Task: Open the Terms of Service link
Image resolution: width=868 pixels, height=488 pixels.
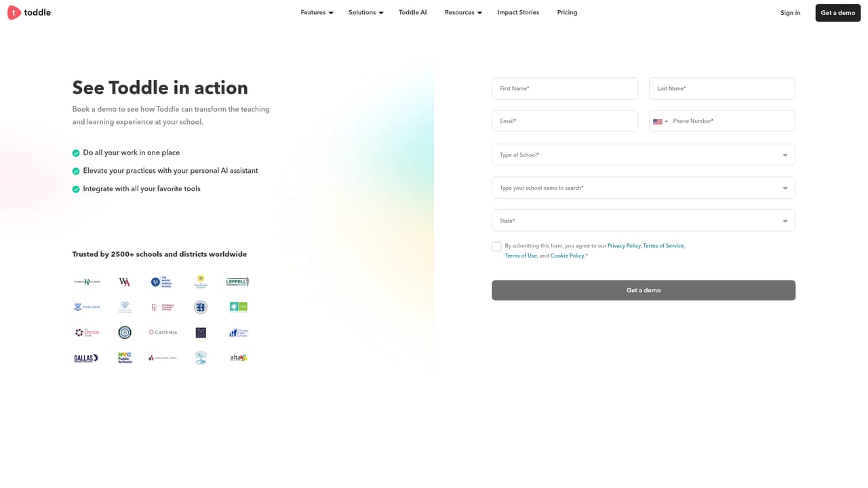Action: click(x=663, y=246)
